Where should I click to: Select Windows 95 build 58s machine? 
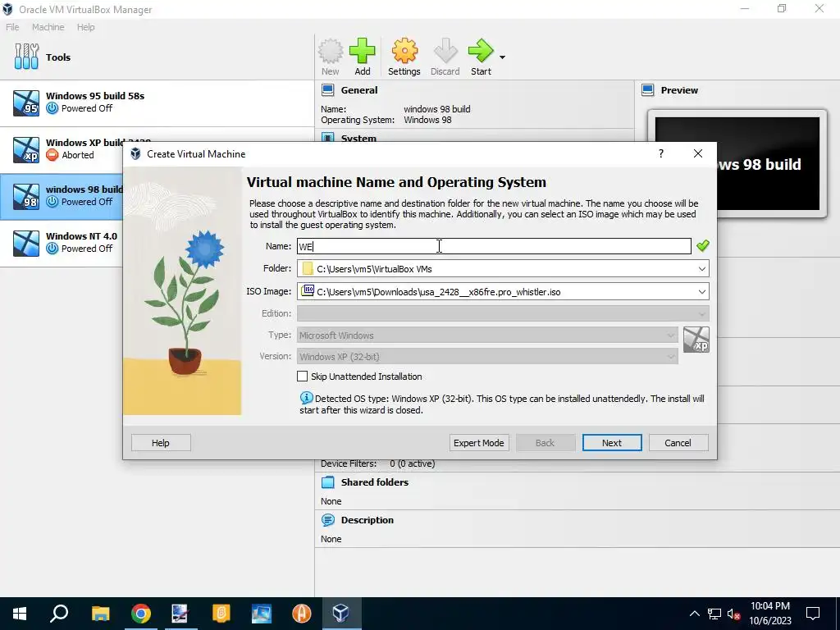pos(157,103)
